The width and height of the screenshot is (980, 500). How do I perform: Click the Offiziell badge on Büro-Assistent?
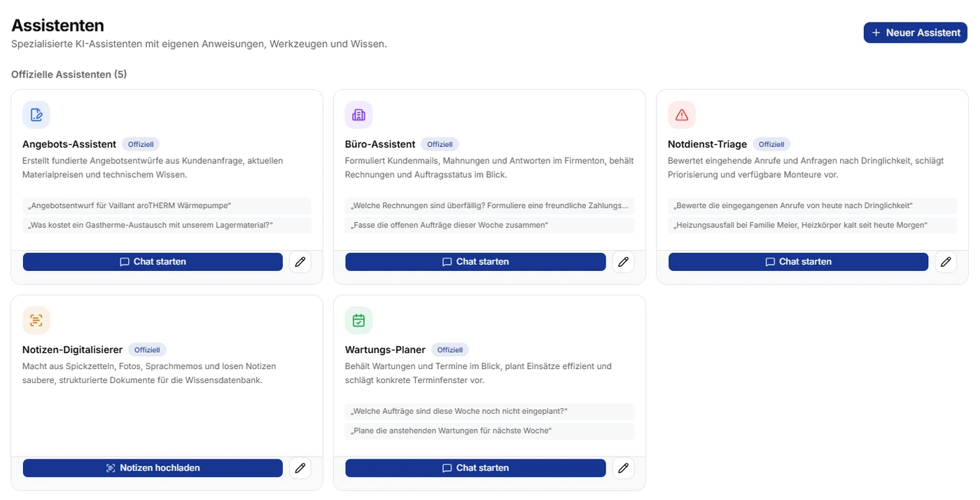440,144
